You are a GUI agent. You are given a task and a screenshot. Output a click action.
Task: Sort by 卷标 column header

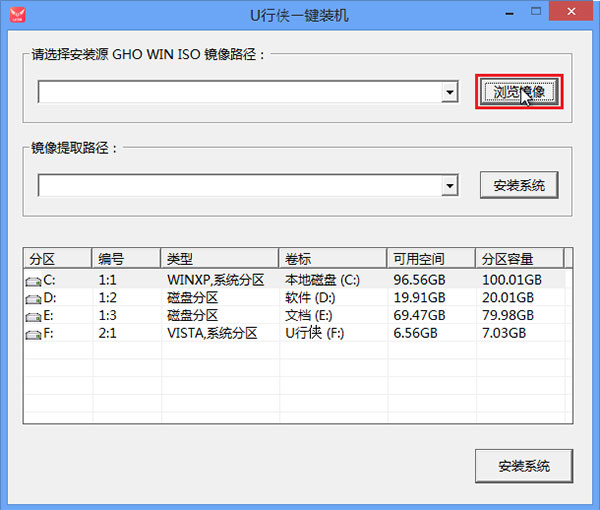333,259
